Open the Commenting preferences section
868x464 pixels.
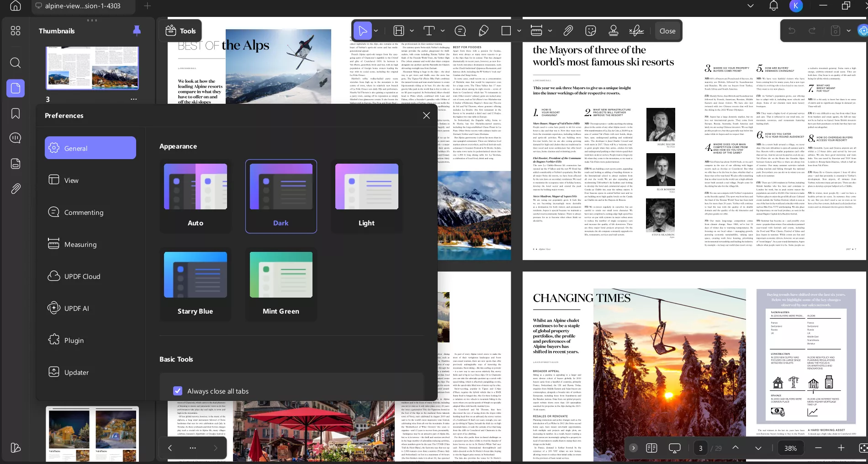coord(90,212)
